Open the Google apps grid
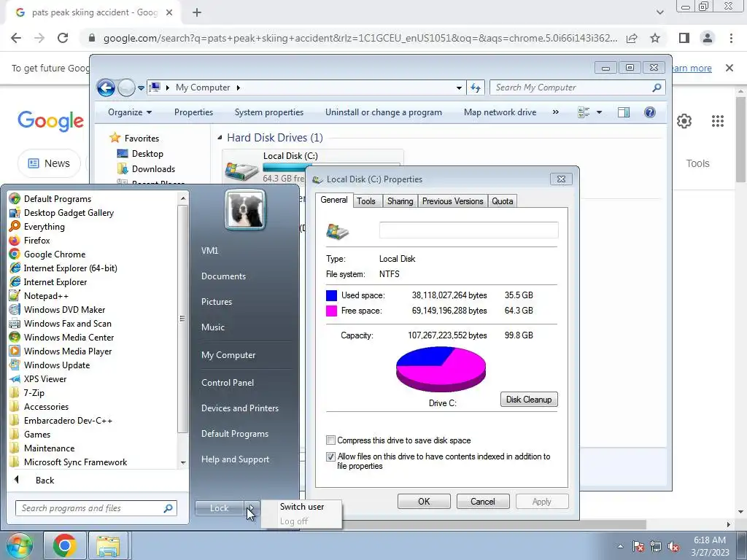The height and width of the screenshot is (560, 747). (718, 121)
